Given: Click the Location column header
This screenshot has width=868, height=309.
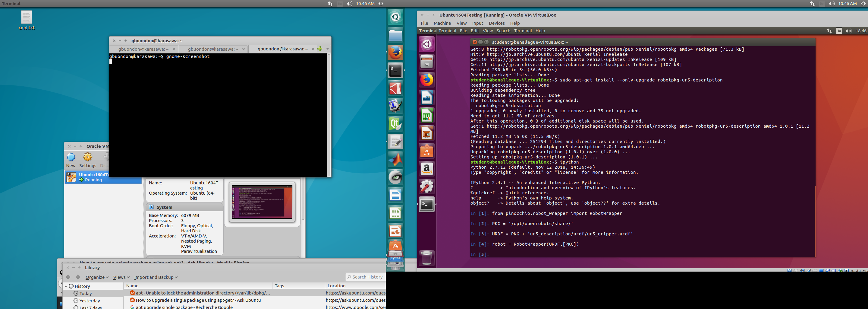Looking at the screenshot, I should click(x=355, y=286).
